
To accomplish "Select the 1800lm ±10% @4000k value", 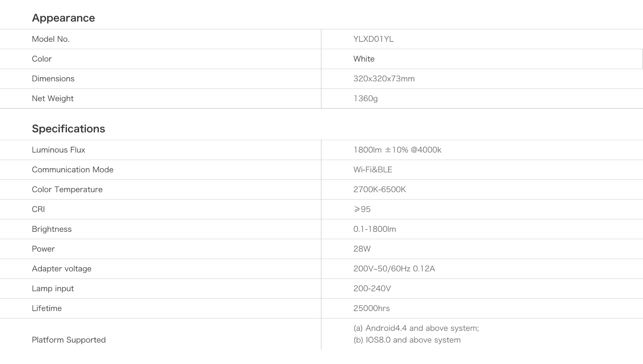I will pyautogui.click(x=397, y=150).
